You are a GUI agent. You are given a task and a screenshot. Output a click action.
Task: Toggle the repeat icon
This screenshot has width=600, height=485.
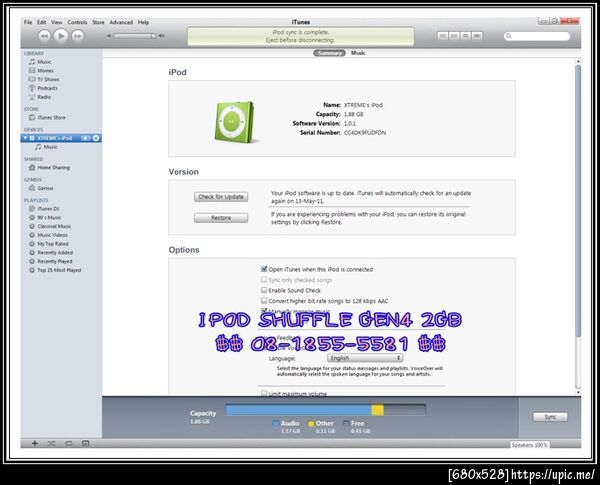(x=68, y=443)
